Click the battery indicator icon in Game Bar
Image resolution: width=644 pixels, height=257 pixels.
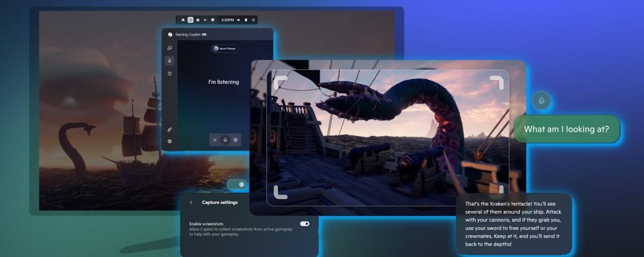[238, 20]
